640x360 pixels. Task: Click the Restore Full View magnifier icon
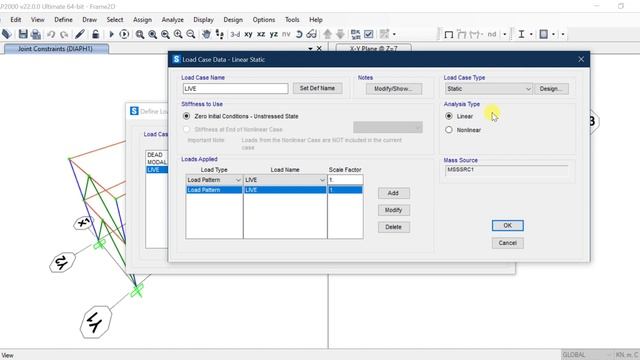[x=153, y=34]
